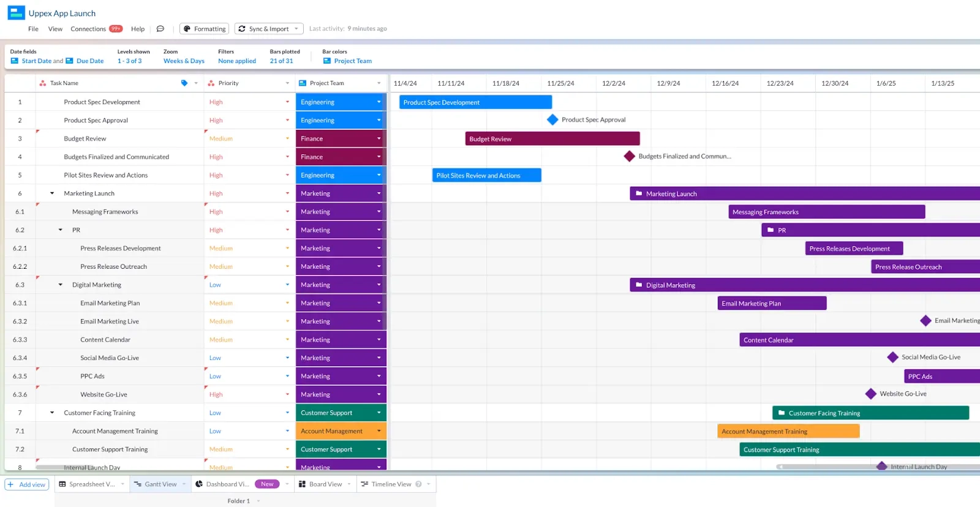Screen dimensions: 980x507
Task: Switch to the Spreadsheet View tab
Action: pos(91,484)
